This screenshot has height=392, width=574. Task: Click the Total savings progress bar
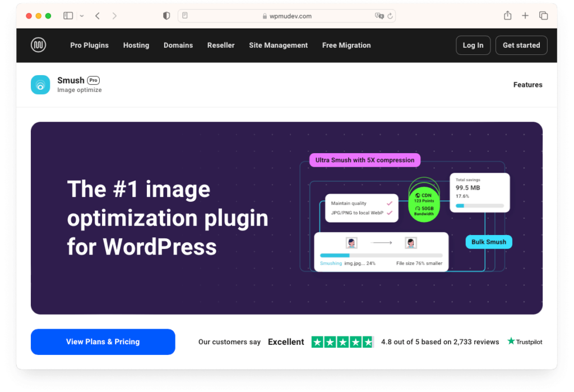click(x=480, y=206)
